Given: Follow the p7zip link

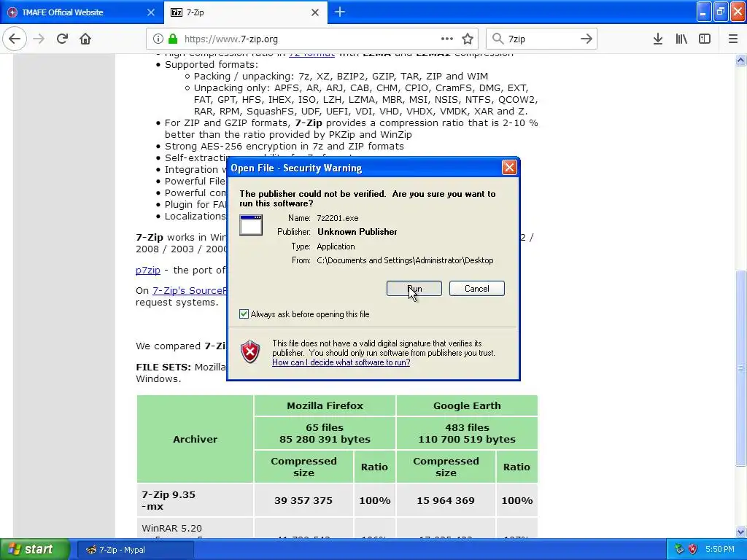Looking at the screenshot, I should click(147, 270).
